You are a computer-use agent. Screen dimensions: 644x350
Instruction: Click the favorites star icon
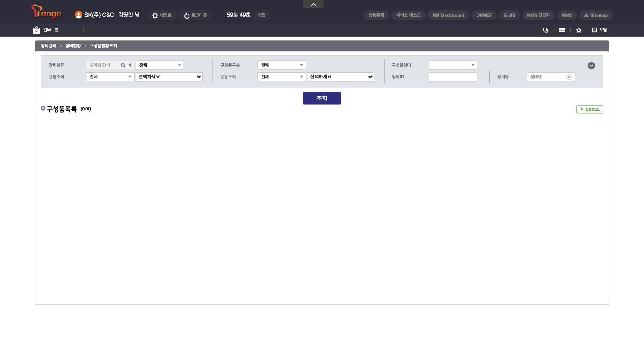pos(579,30)
